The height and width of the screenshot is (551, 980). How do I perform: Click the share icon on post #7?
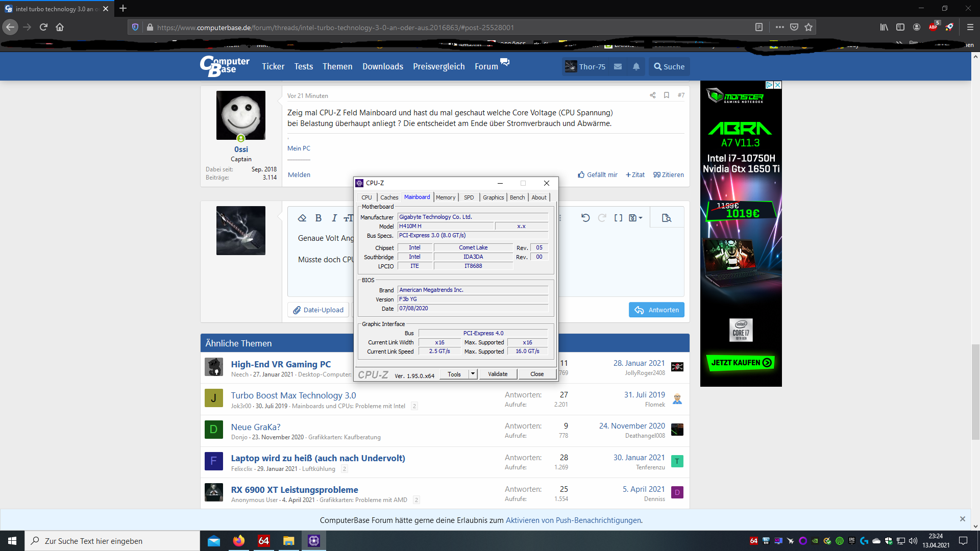652,95
